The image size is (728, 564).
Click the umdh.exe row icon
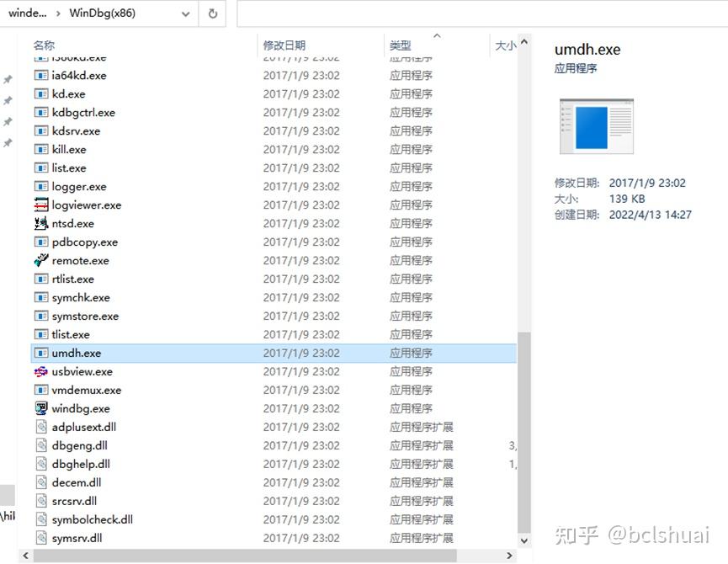(41, 353)
